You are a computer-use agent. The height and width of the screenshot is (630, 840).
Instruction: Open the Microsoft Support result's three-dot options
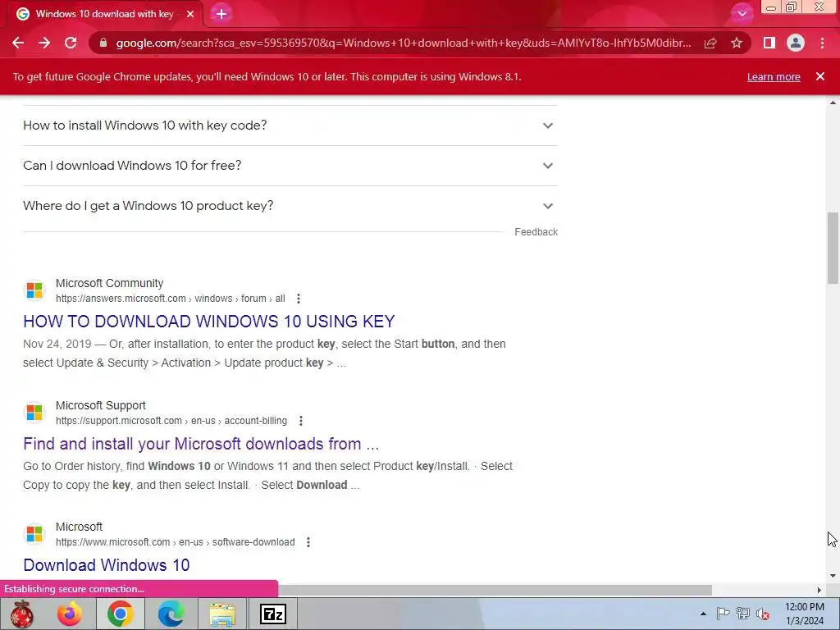point(301,421)
